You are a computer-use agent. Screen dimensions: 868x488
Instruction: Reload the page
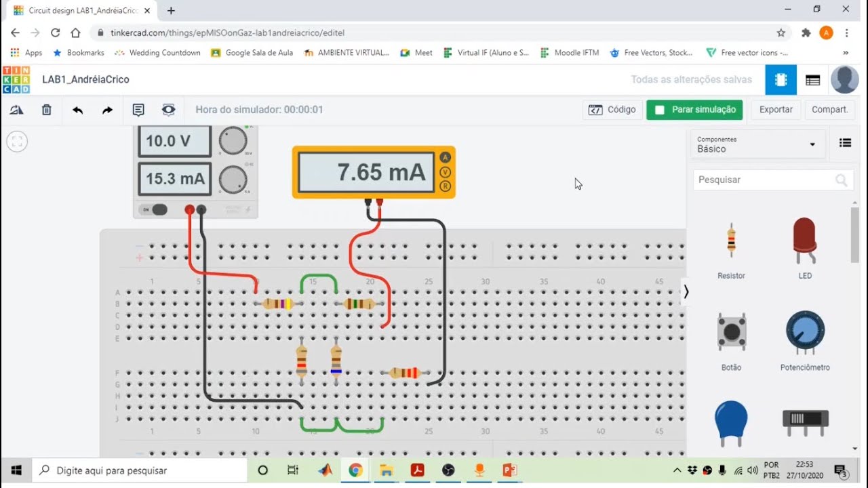tap(56, 33)
